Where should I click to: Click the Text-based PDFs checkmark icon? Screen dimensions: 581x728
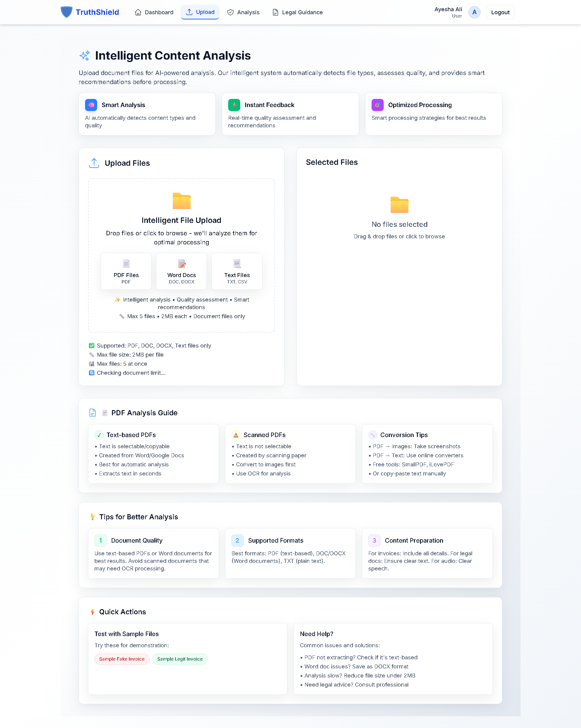click(x=99, y=435)
